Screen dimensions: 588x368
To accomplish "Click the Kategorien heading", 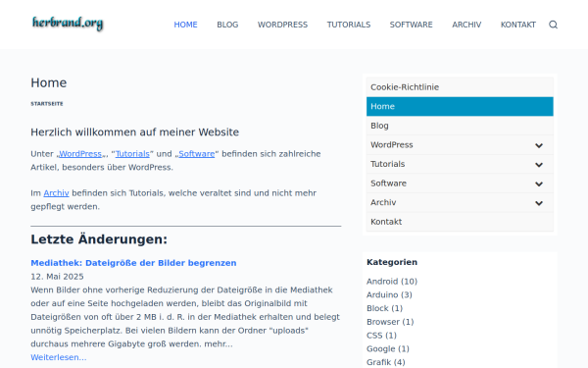I will [392, 262].
